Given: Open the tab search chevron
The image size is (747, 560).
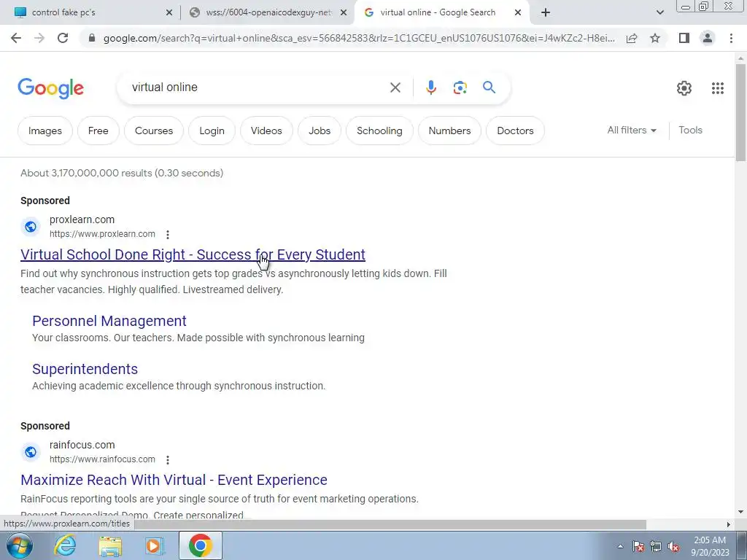Looking at the screenshot, I should pos(659,13).
